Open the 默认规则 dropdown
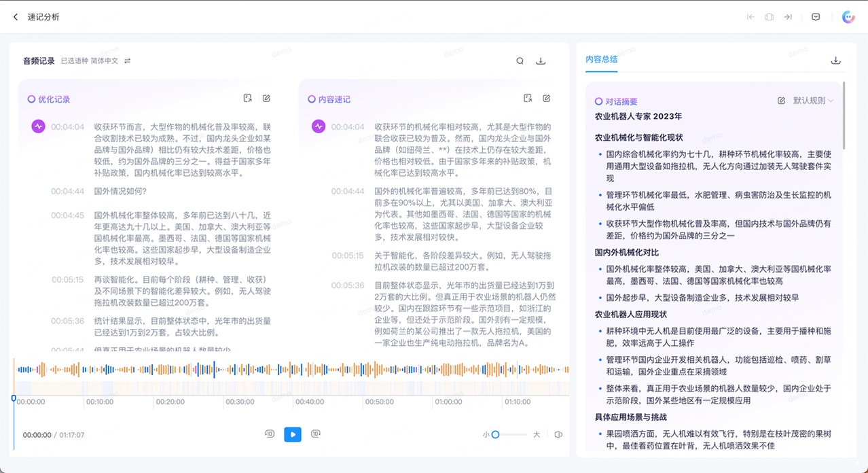This screenshot has width=868, height=473. pyautogui.click(x=813, y=101)
